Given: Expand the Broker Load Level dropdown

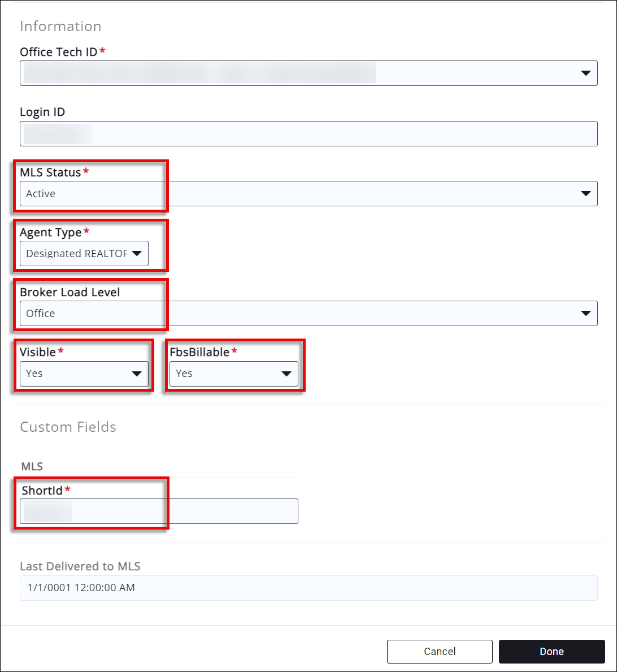Looking at the screenshot, I should (308, 314).
